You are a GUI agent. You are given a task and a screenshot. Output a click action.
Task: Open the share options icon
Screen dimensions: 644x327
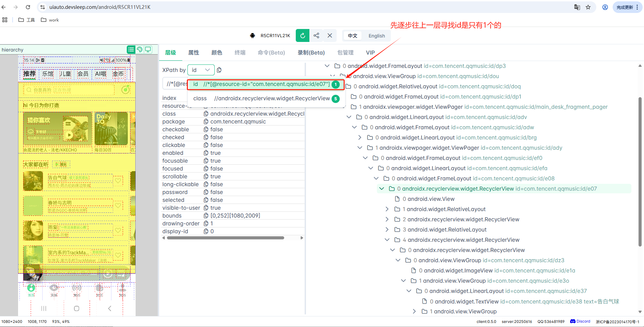pos(316,35)
